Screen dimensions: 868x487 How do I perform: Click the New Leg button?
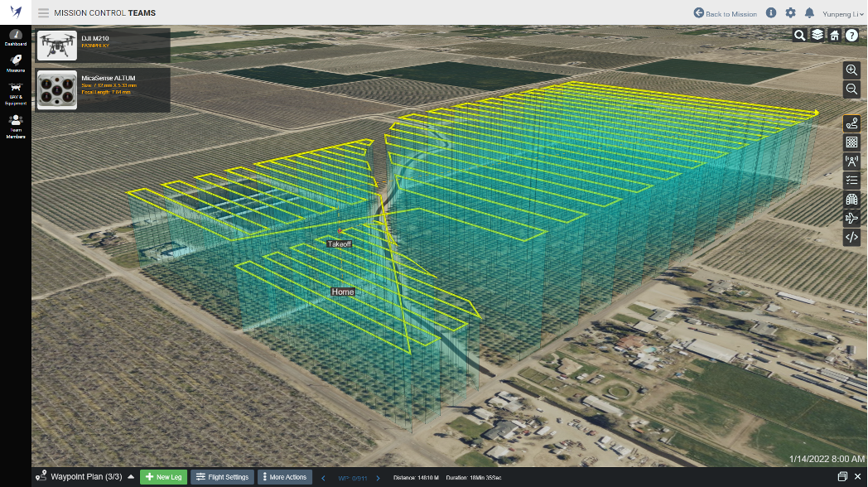163,477
